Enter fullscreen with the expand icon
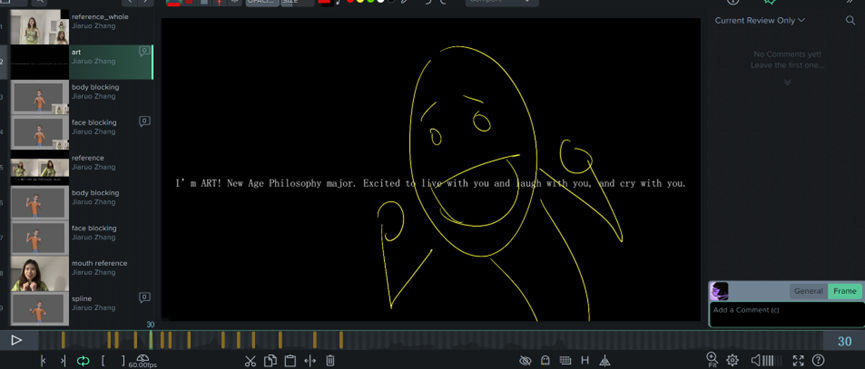Screen dimensions: 865x369 (x=798, y=361)
